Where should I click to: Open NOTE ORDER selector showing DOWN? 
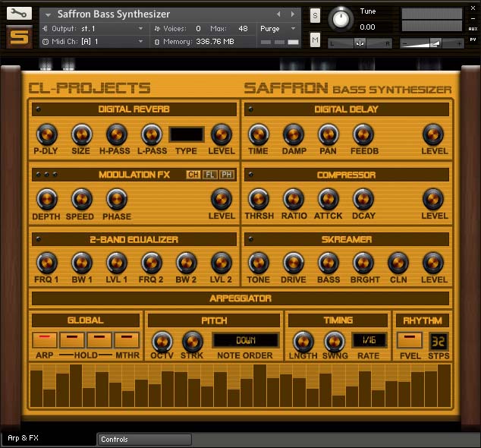[246, 340]
